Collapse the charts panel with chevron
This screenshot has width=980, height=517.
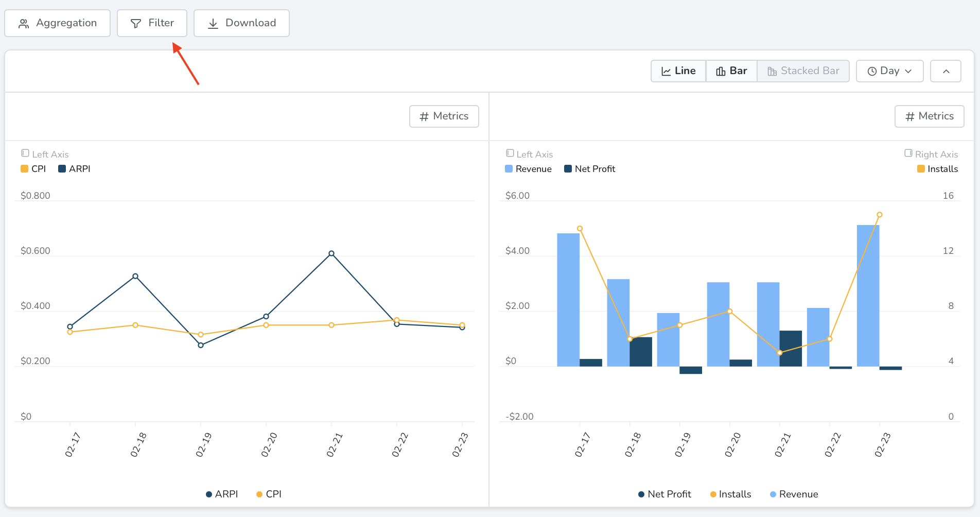pos(946,71)
